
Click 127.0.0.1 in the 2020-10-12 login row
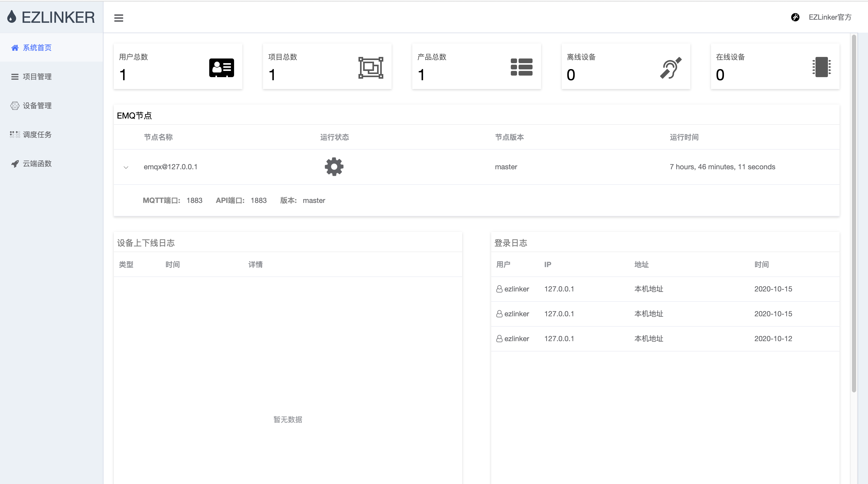click(559, 339)
